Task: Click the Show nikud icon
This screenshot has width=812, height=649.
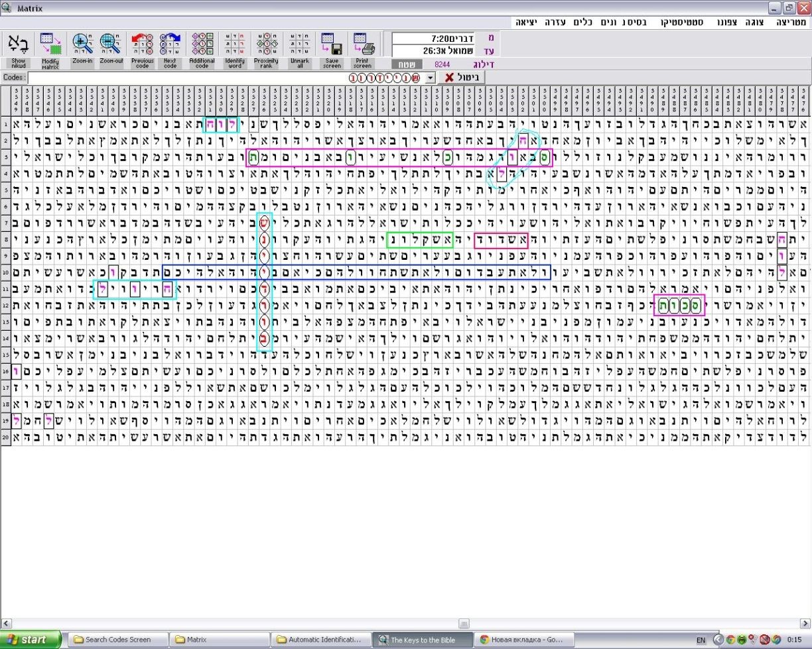Action: [x=18, y=44]
